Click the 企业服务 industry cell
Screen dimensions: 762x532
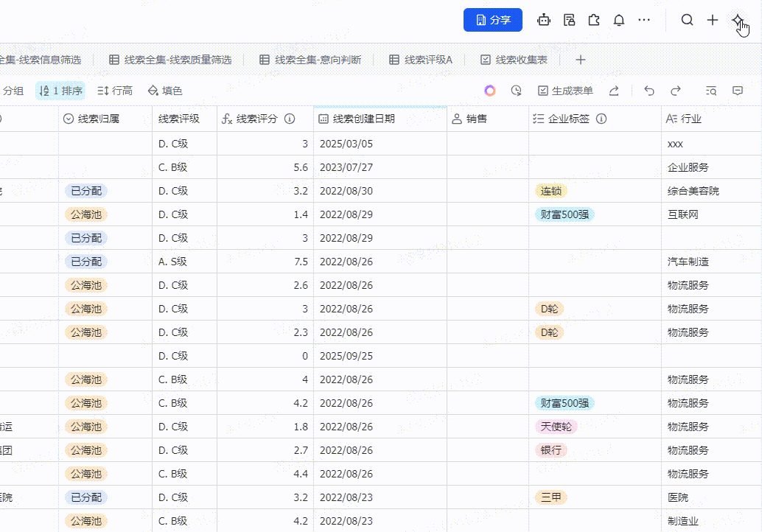711,167
